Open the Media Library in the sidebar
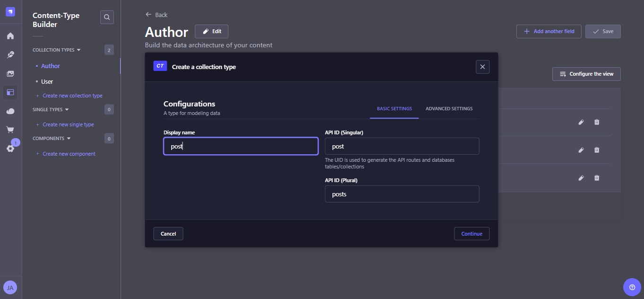 pyautogui.click(x=10, y=73)
